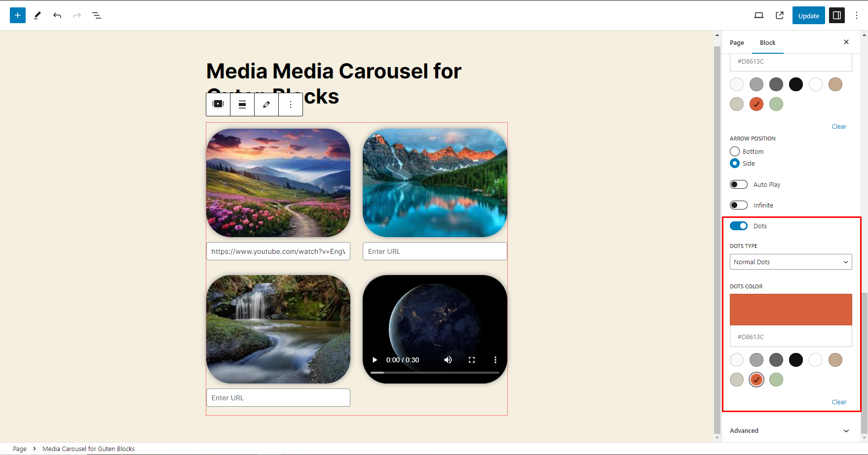The image size is (868, 455).
Task: Pick dark gray swatch in Dots Color
Action: coord(776,360)
